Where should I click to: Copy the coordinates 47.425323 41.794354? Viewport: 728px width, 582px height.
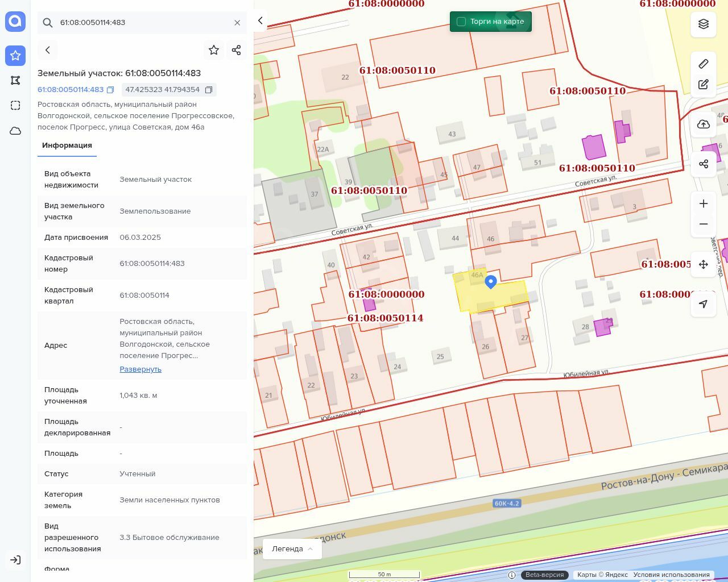(x=209, y=90)
